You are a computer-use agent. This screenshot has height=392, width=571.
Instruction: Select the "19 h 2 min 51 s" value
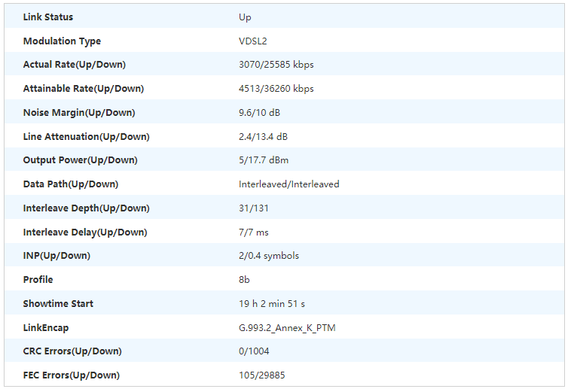tap(272, 304)
